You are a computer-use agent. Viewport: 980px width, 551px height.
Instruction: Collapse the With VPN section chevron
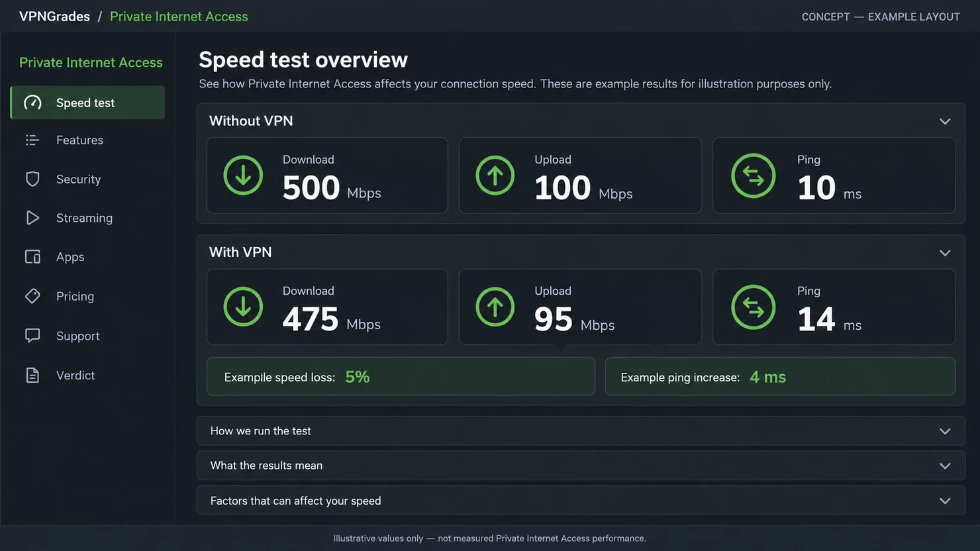pos(945,253)
